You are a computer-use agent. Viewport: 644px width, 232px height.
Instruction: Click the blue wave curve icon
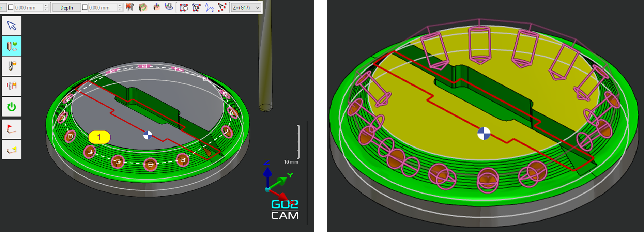tap(209, 7)
